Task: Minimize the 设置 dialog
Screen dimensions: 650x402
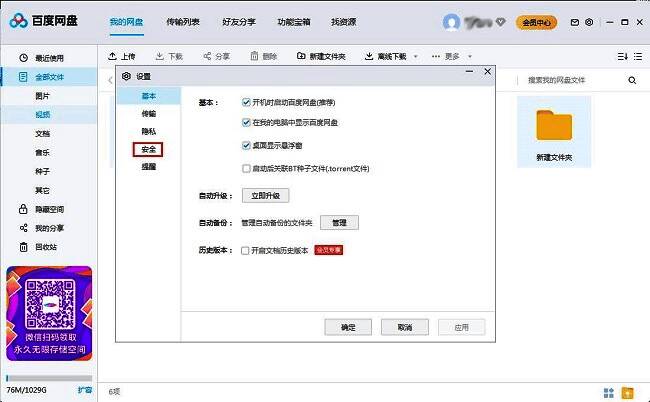Action: 469,72
